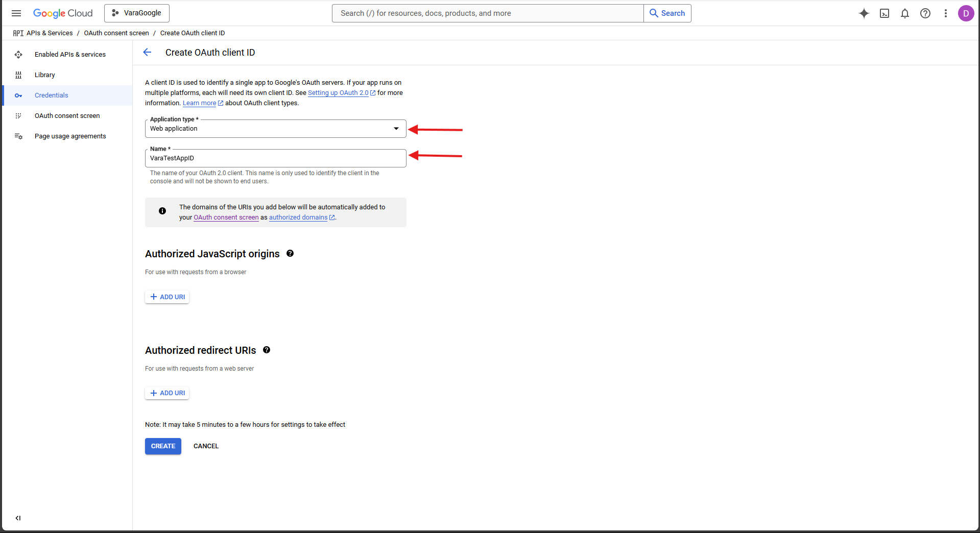Show help for Authorized redirect URIs
The width and height of the screenshot is (980, 533).
click(x=267, y=350)
